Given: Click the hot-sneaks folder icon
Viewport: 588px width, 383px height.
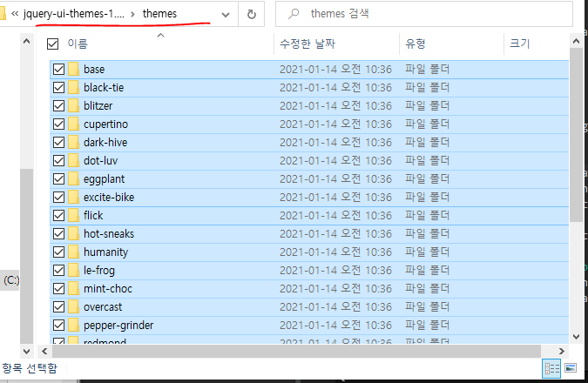Looking at the screenshot, I should tap(73, 234).
